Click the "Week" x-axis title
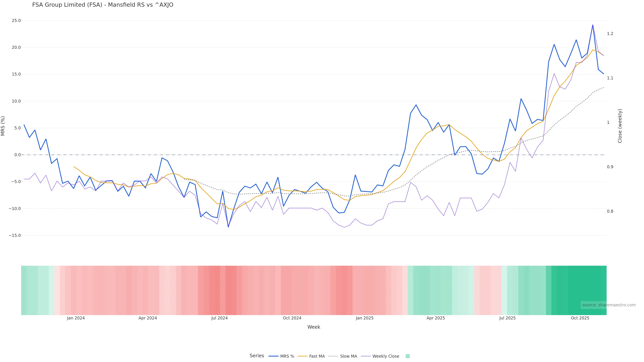The width and height of the screenshot is (644, 362). [x=314, y=327]
